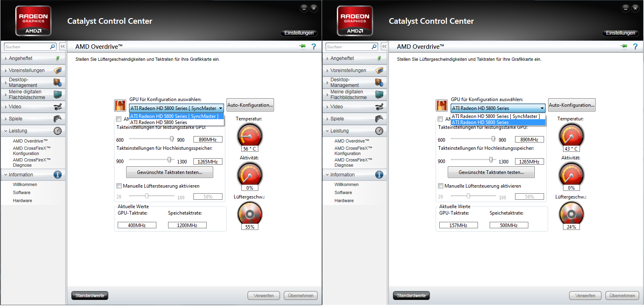Click Auto-Konfiguration button in left window
Viewport: 644px width, 306px height.
(250, 105)
